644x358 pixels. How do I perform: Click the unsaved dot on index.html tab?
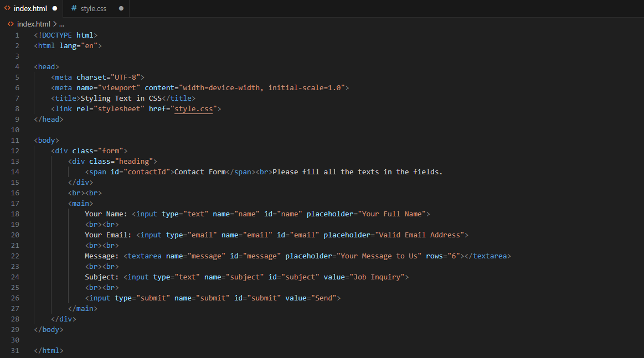pos(55,8)
